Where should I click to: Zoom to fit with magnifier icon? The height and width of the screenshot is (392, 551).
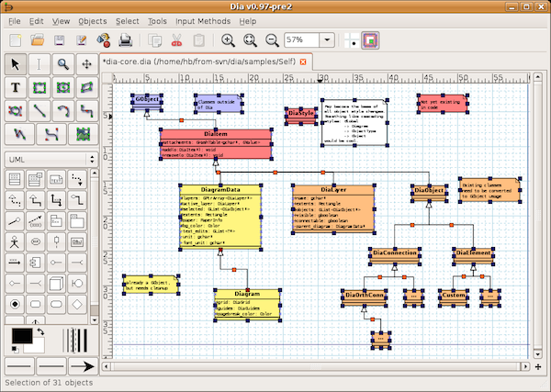(x=250, y=40)
